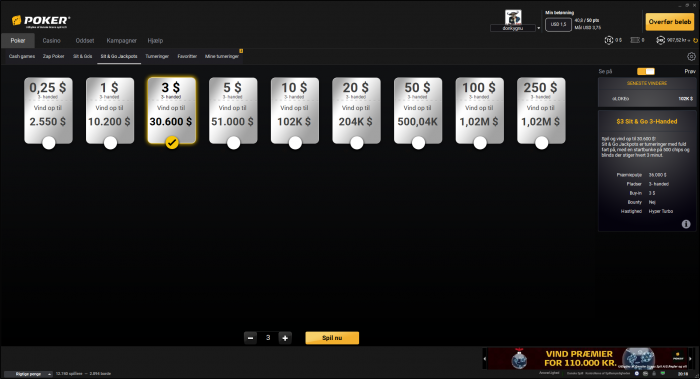700x379 pixels.
Task: Click the yellow refresh balance icon
Action: (x=696, y=41)
